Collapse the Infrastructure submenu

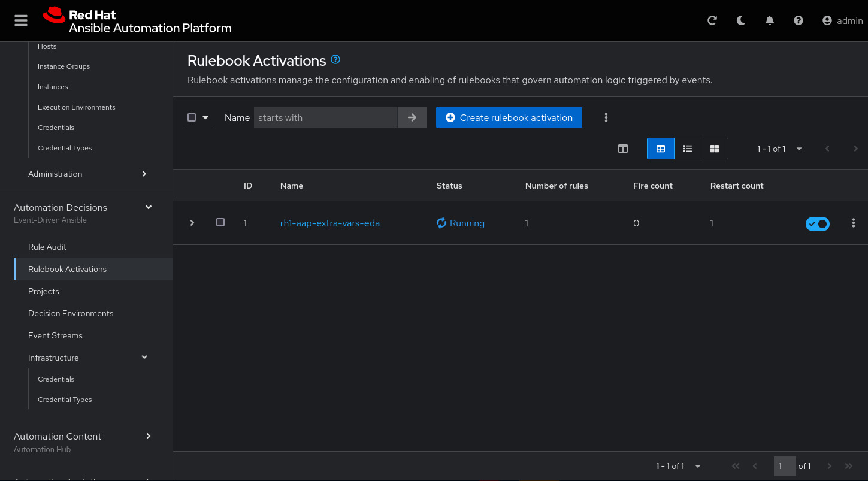[x=87, y=358]
